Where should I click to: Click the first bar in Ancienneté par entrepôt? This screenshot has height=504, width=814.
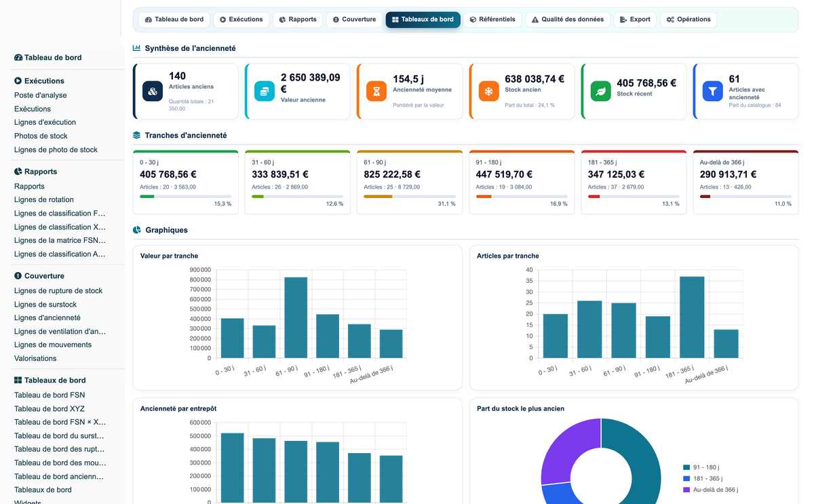232,468
